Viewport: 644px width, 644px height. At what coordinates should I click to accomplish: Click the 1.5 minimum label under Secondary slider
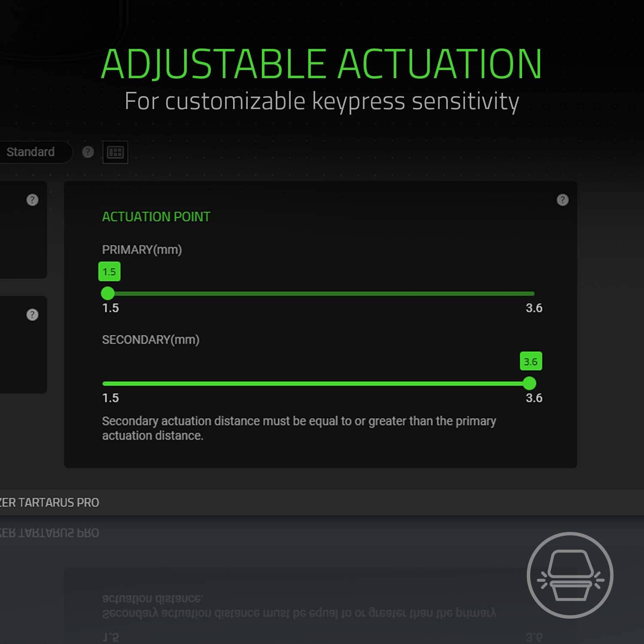(x=110, y=398)
